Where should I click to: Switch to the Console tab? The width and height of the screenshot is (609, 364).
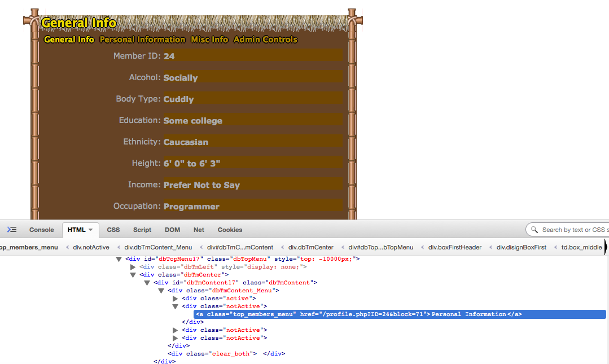pos(42,230)
